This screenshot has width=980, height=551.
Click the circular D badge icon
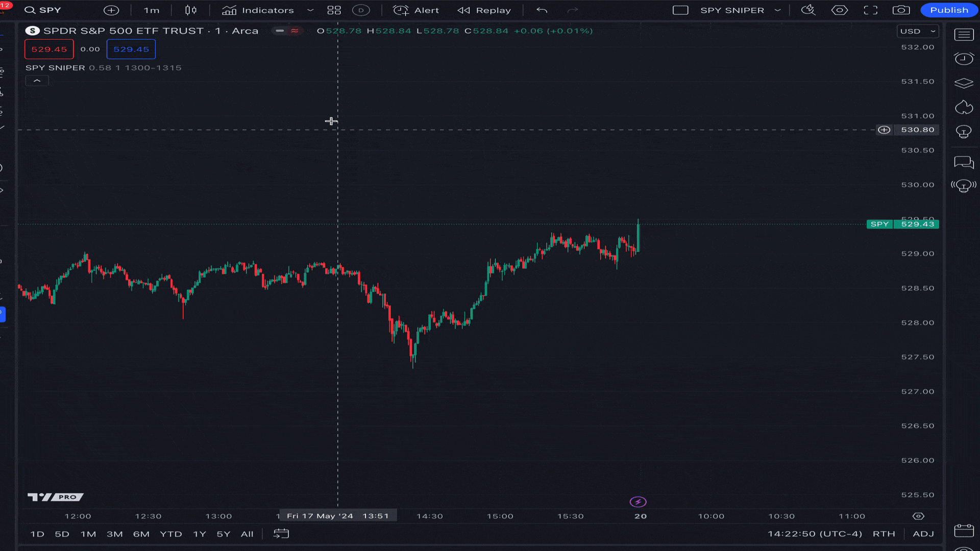pos(361,10)
